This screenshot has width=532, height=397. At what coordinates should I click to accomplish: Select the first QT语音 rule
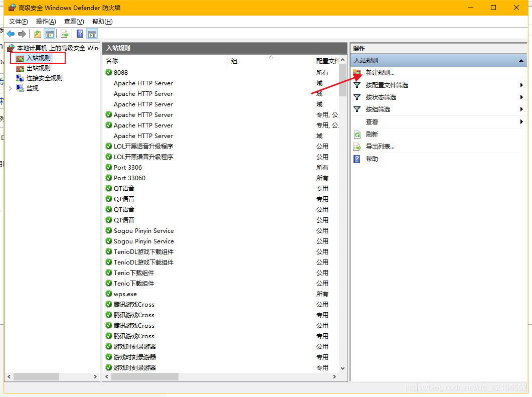coord(124,189)
